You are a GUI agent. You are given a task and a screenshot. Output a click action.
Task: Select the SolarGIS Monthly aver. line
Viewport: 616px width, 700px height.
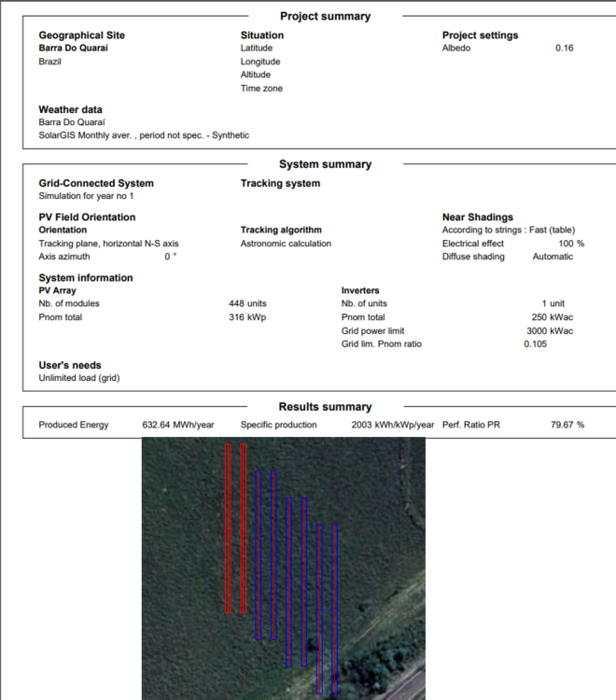pos(144,135)
